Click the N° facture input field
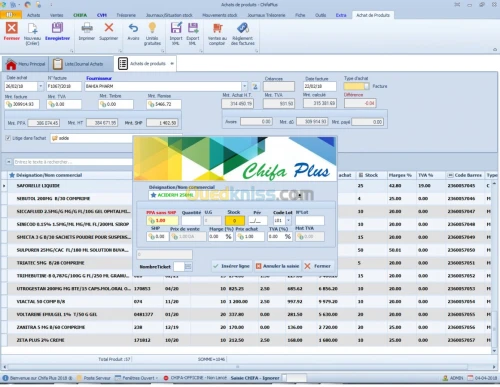Screen dimensions: 500x387 64,86
